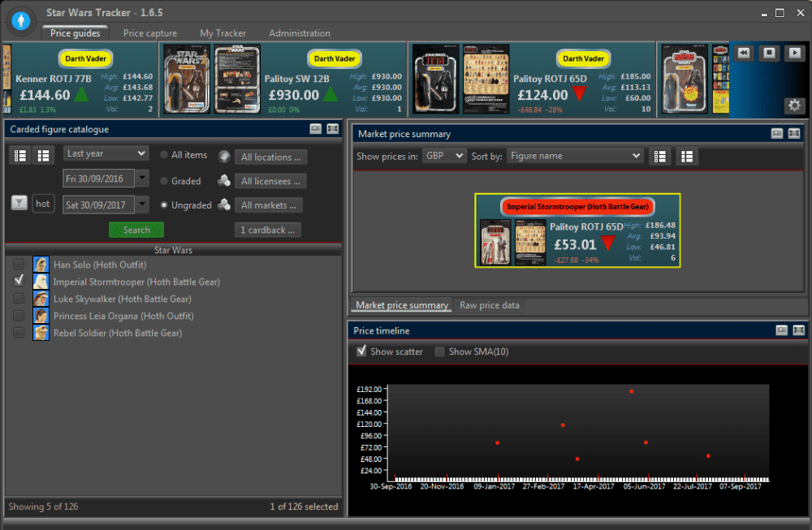The height and width of the screenshot is (530, 812).
Task: Rewind the price ticker carousel
Action: 744,53
